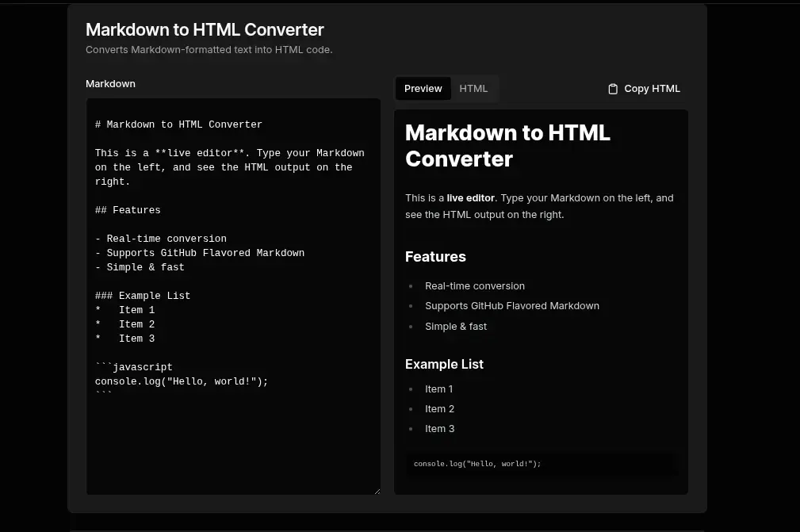Click the 'Markdown' label above the editor
This screenshot has height=532, width=800.
click(x=110, y=83)
